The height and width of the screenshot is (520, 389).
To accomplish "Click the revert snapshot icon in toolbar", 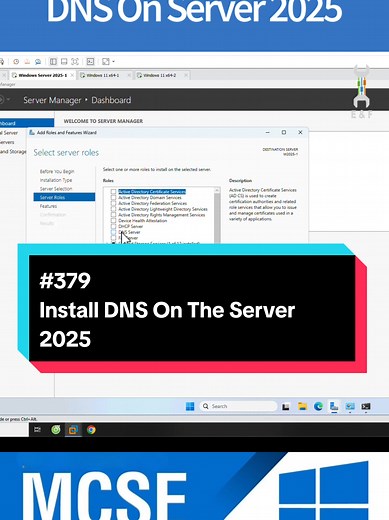I will pyautogui.click(x=27, y=62).
